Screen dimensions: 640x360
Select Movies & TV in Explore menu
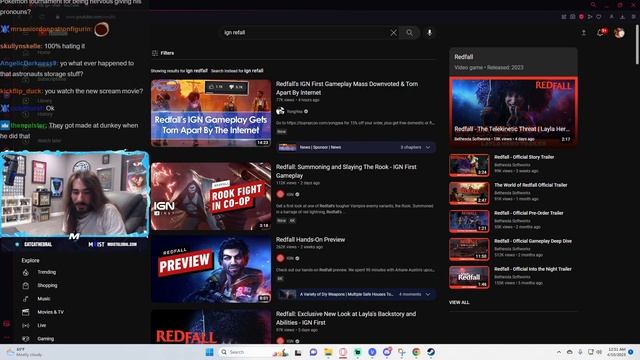pos(51,312)
